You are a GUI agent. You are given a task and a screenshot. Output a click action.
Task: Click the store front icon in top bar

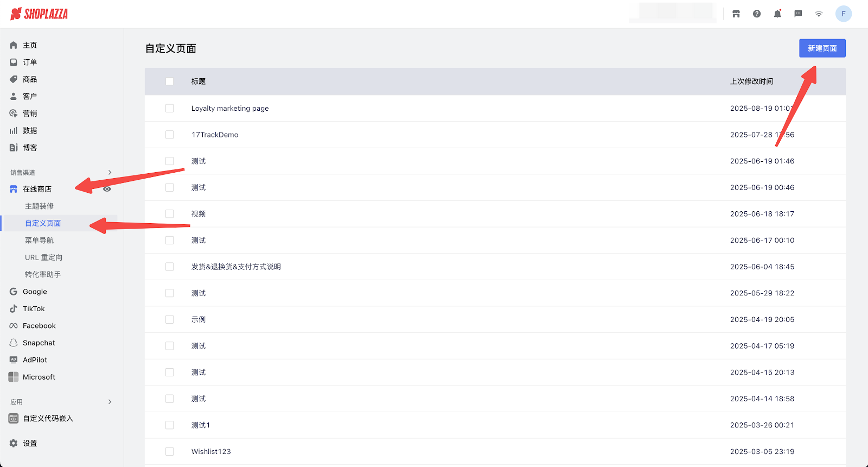click(x=736, y=14)
